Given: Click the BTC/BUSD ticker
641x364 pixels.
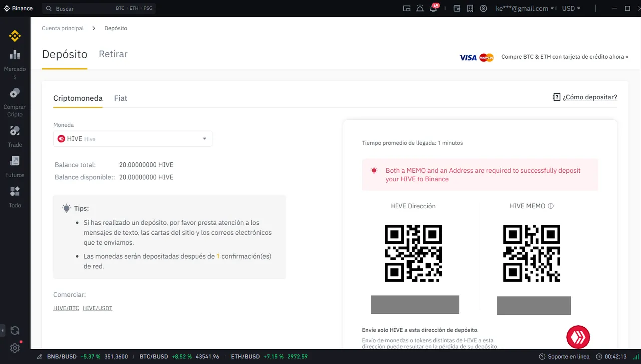Looking at the screenshot, I should click(x=179, y=357).
